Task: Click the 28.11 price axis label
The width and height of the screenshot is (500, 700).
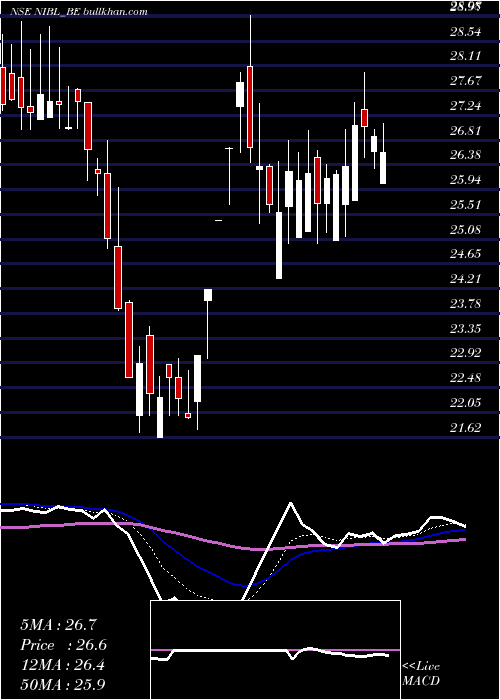Action: (x=467, y=56)
